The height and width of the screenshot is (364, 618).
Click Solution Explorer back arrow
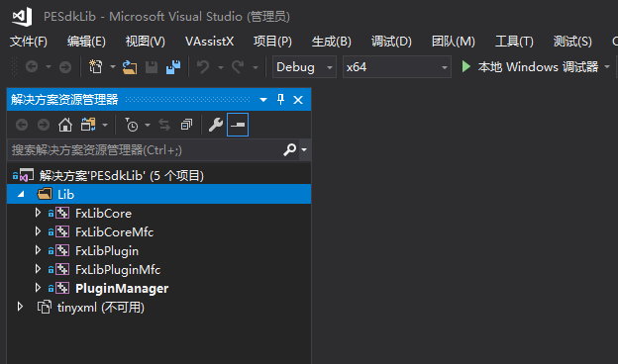tap(22, 126)
